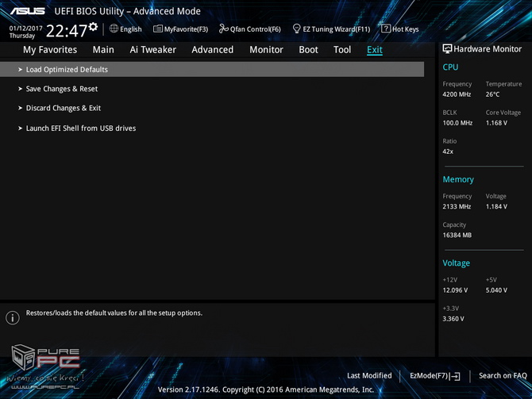Image resolution: width=532 pixels, height=399 pixels.
Task: Click the Voltage section heading
Action: [456, 263]
